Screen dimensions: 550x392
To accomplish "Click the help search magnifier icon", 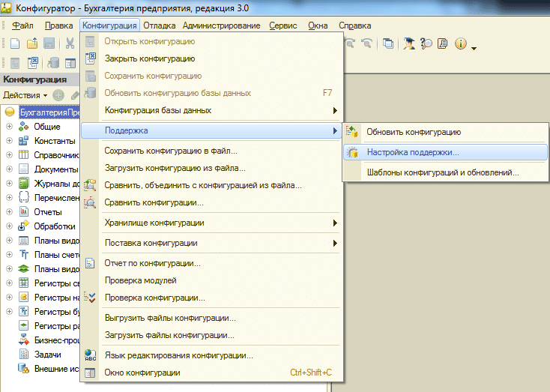I will point(426,44).
